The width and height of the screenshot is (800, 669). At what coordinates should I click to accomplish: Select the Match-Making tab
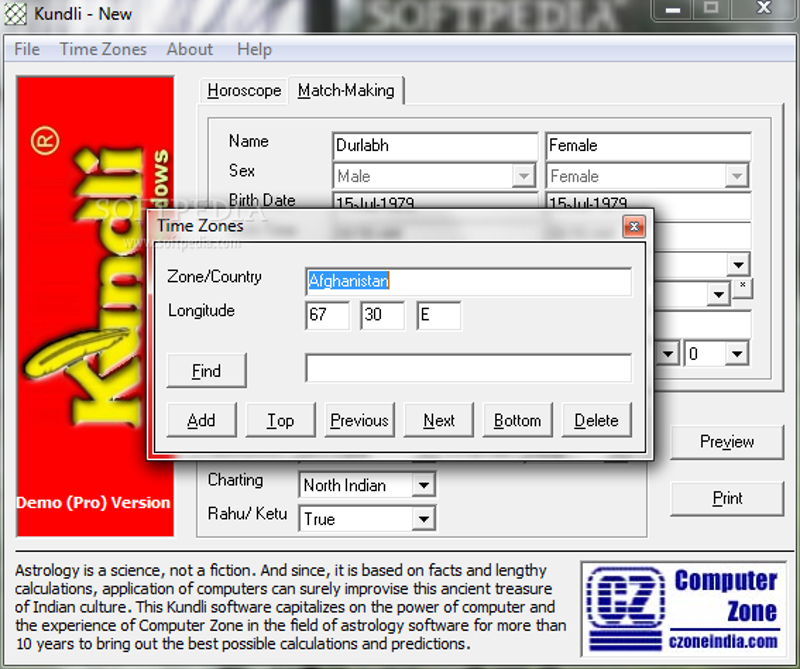pyautogui.click(x=346, y=90)
